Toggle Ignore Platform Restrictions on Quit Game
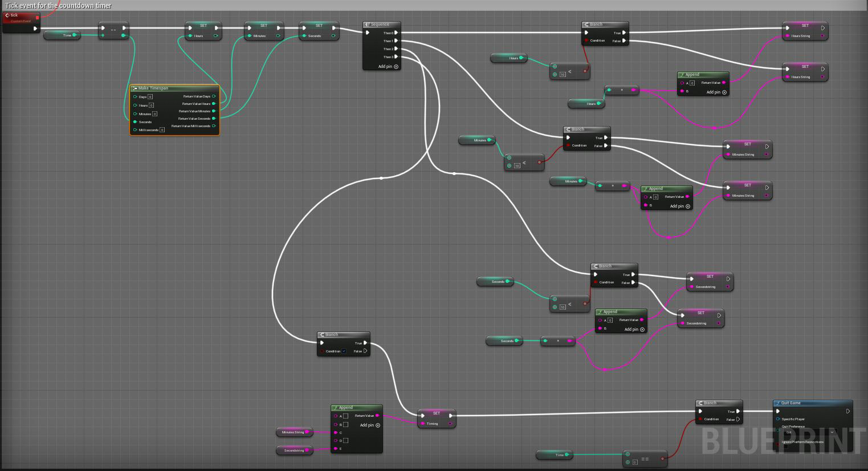This screenshot has width=868, height=471. [x=786, y=446]
